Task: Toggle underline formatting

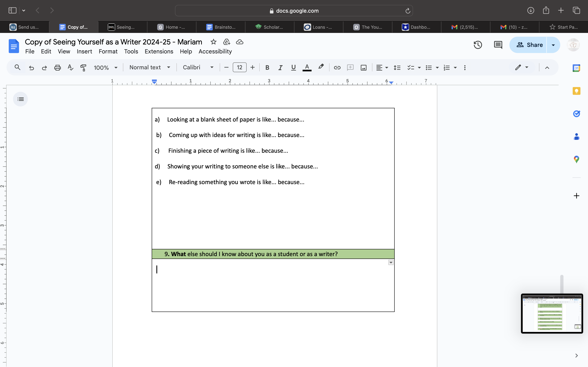Action: tap(293, 67)
